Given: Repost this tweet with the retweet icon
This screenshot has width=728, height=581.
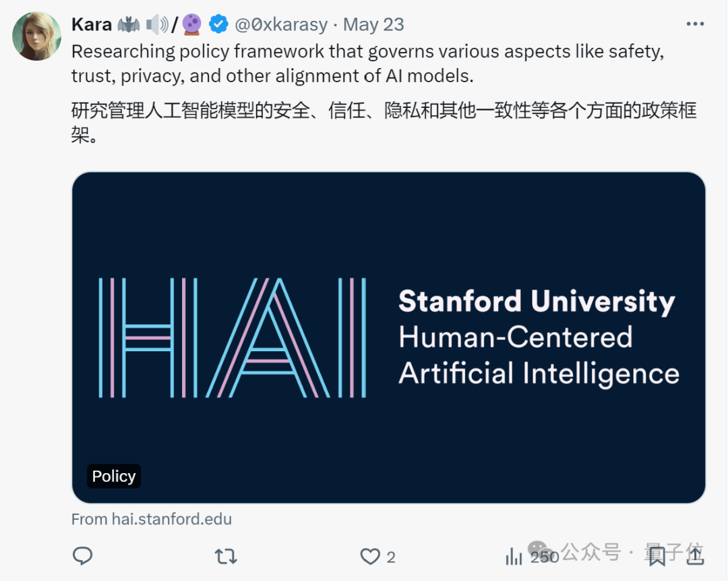Looking at the screenshot, I should pos(225,556).
